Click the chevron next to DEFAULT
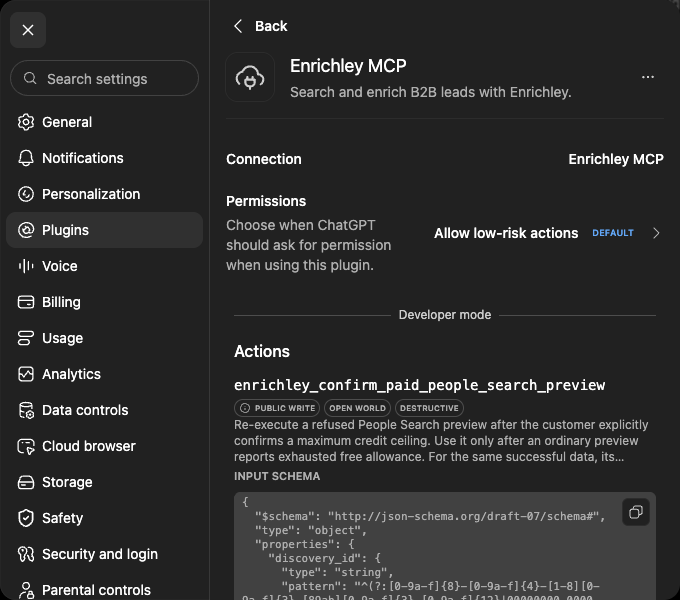This screenshot has height=600, width=680. point(656,233)
